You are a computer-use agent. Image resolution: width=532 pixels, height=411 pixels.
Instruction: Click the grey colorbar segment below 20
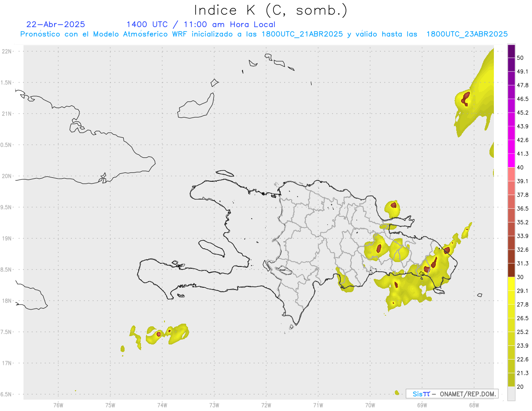tap(511, 394)
